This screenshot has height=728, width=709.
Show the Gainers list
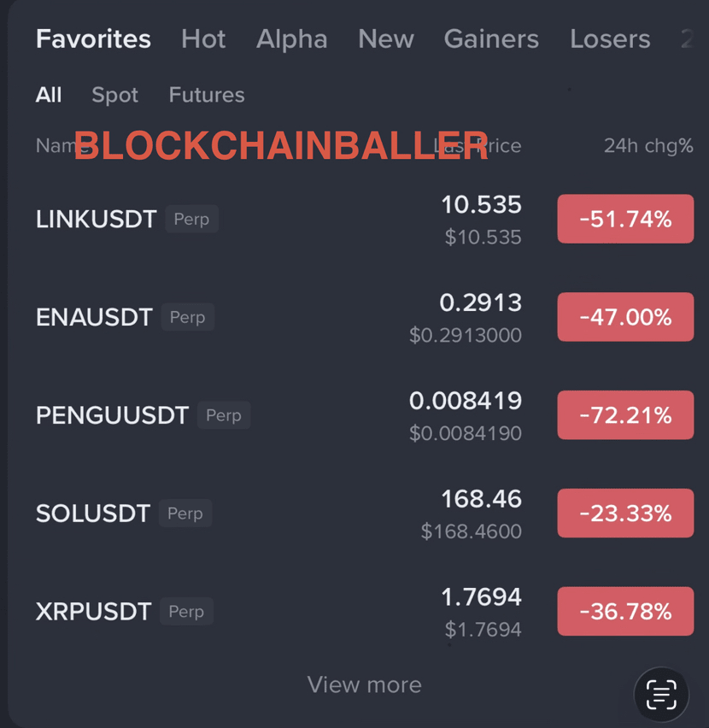[x=491, y=39]
